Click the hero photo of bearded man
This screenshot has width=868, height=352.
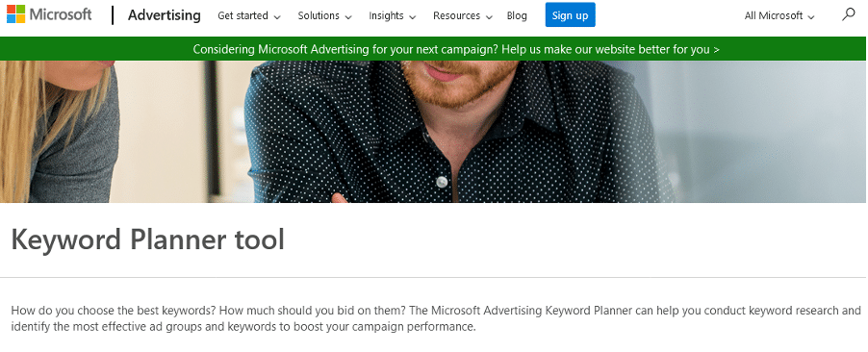[434, 132]
